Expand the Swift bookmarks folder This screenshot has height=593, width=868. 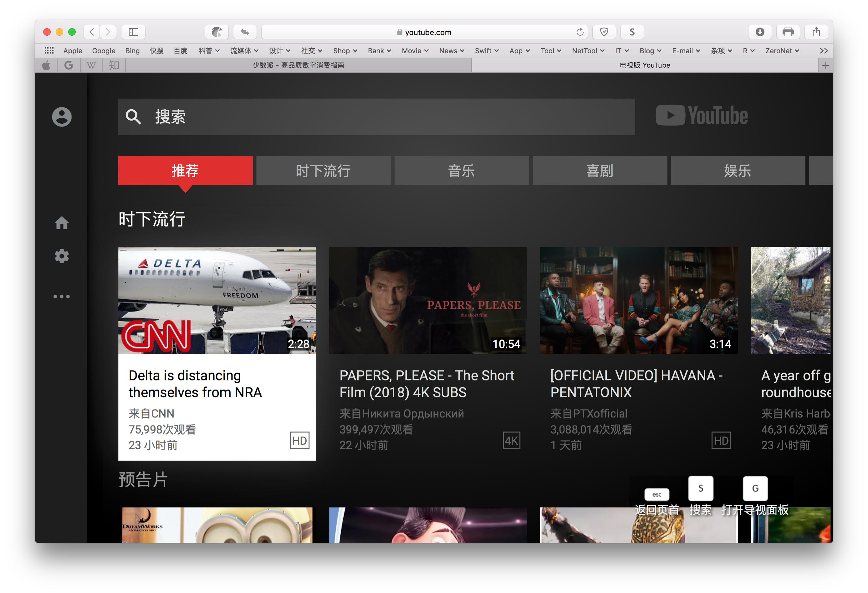coord(487,50)
